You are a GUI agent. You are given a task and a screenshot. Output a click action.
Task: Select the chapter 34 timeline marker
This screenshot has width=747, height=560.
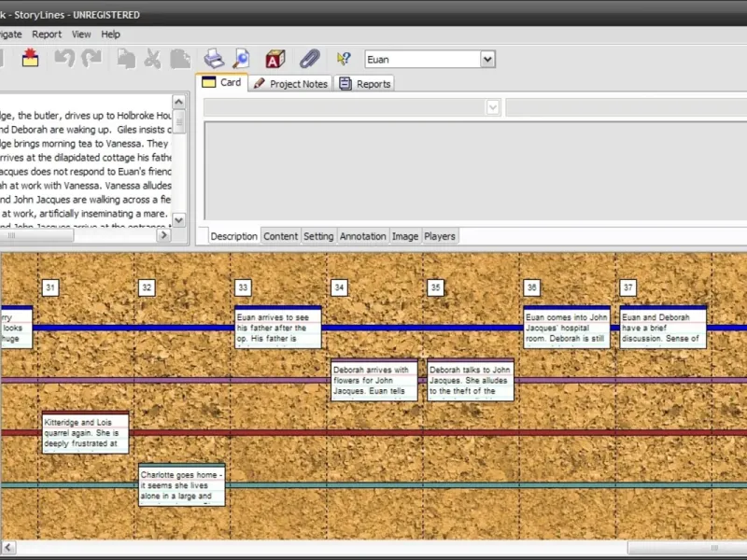tap(339, 287)
